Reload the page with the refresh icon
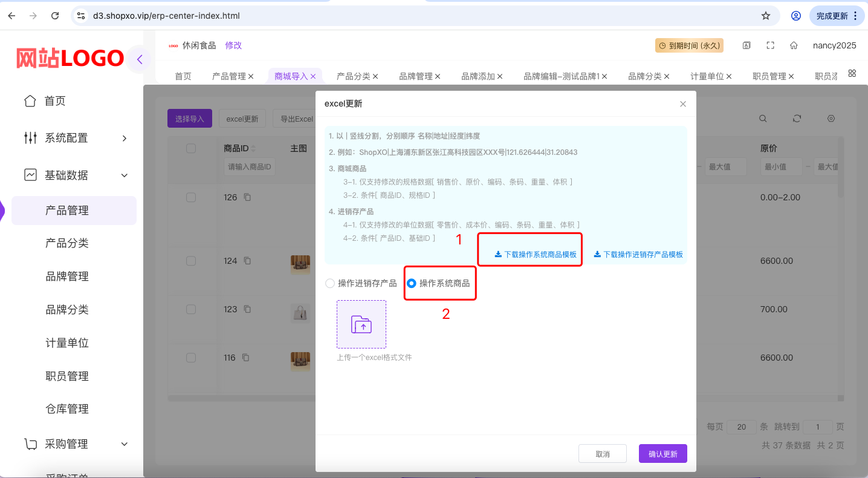868x478 pixels. click(x=55, y=16)
